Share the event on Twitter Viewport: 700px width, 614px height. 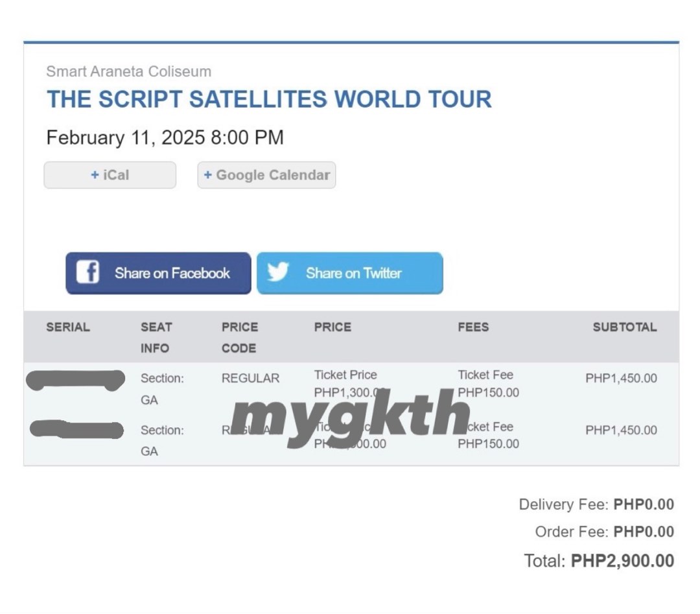click(x=350, y=273)
